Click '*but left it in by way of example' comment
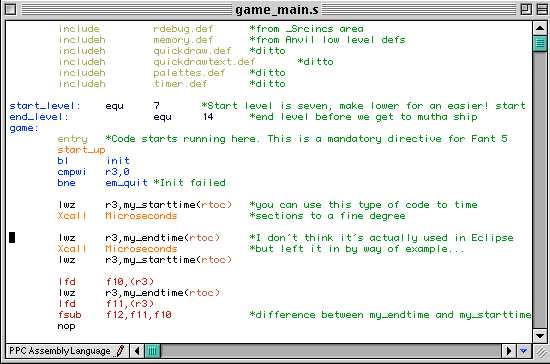Image resolution: width=550 pixels, height=364 pixels. coord(356,249)
